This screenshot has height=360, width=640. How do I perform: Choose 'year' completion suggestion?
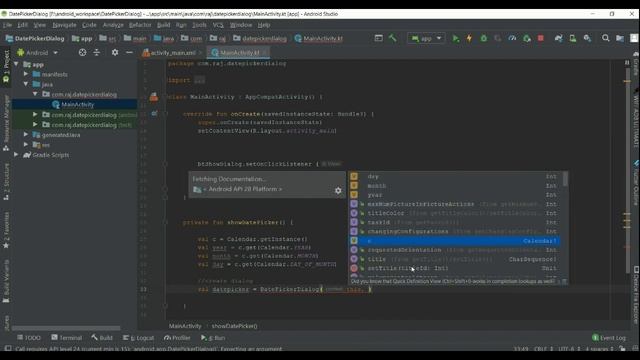[x=454, y=195]
